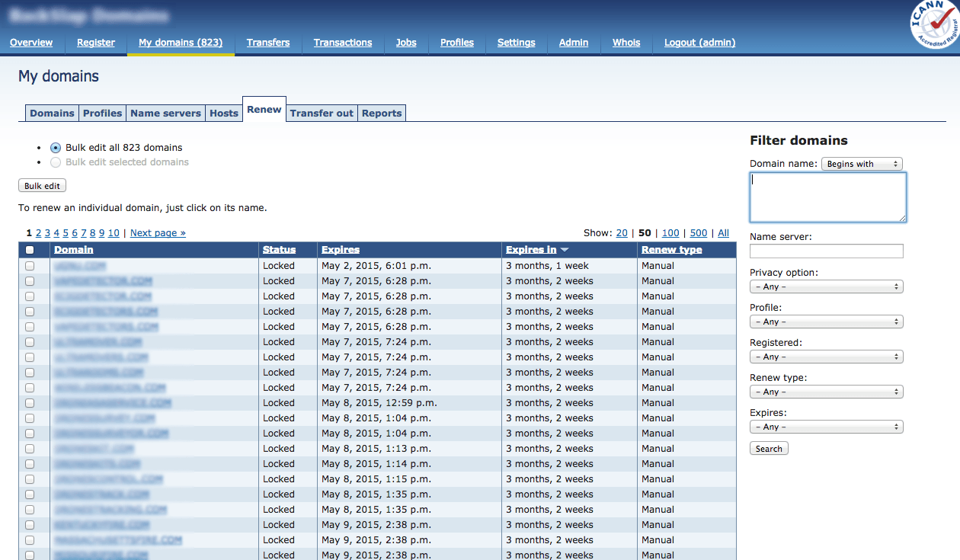The width and height of the screenshot is (960, 560).
Task: Switch to the Transfer out tab
Action: coord(322,114)
